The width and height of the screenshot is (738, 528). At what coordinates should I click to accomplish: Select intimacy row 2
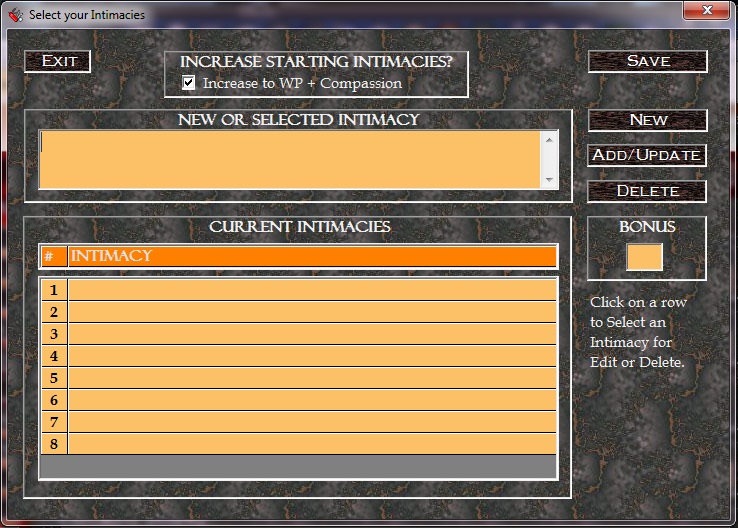(298, 312)
